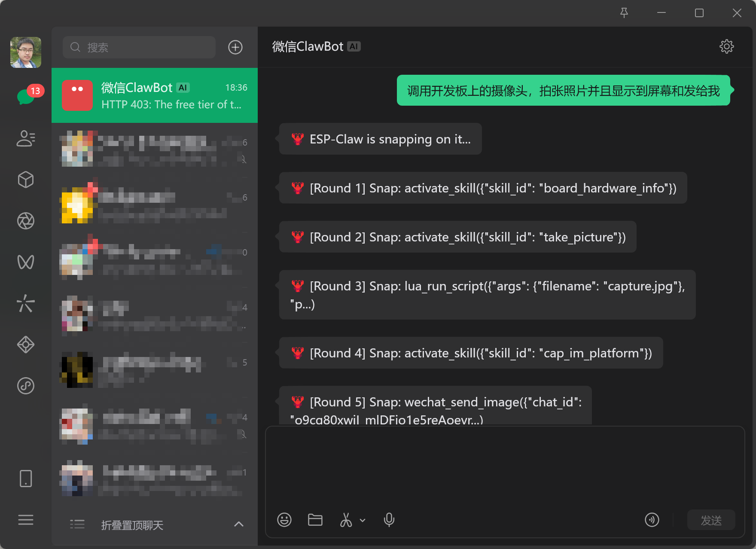Click the 18:36 timestamp on ClawBot chat
This screenshot has width=756, height=549.
(236, 88)
